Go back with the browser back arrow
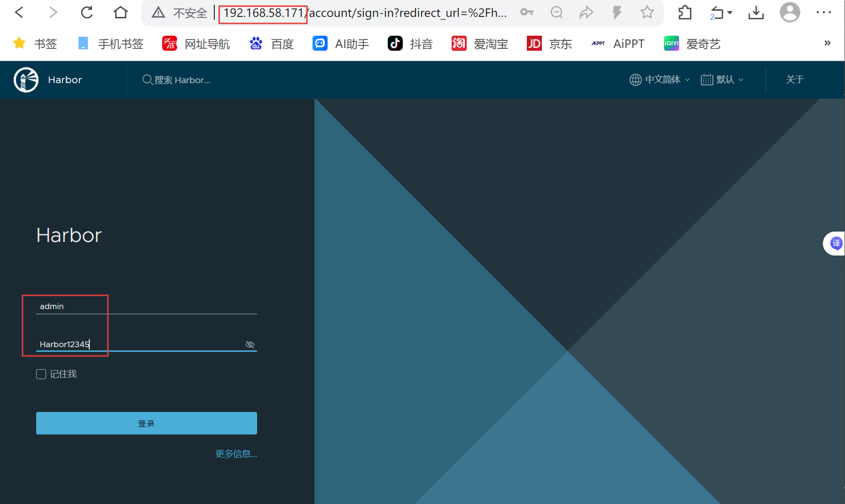The height and width of the screenshot is (504, 845). coord(19,12)
